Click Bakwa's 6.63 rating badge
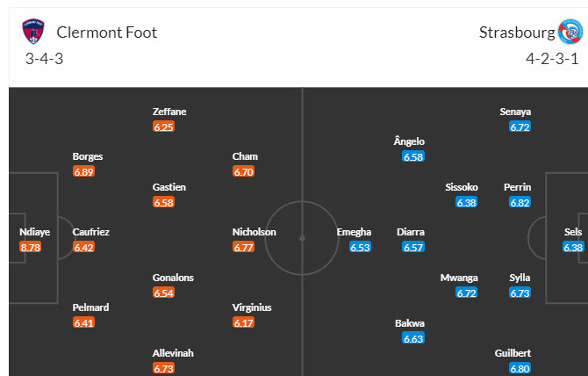Viewport: 588px width, 376px height. coord(413,337)
